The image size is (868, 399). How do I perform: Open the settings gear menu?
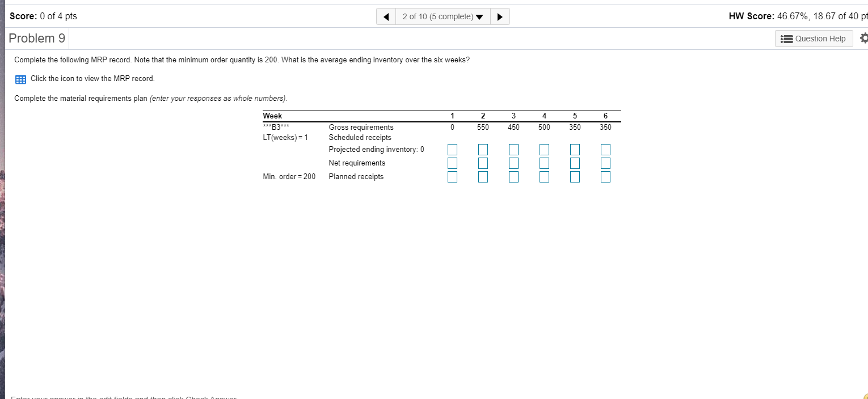point(863,38)
